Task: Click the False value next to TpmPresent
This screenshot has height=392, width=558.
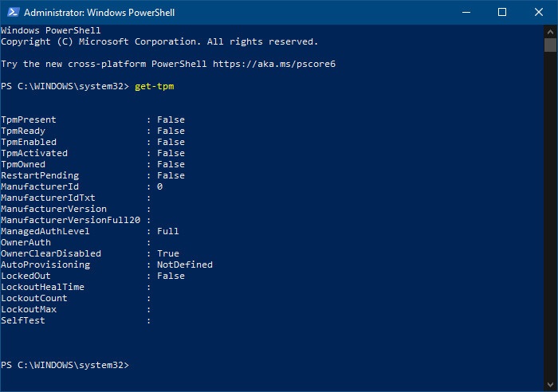Action: point(171,120)
